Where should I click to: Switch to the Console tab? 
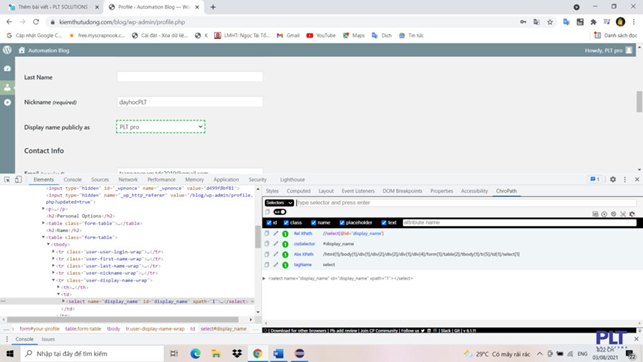tap(73, 180)
